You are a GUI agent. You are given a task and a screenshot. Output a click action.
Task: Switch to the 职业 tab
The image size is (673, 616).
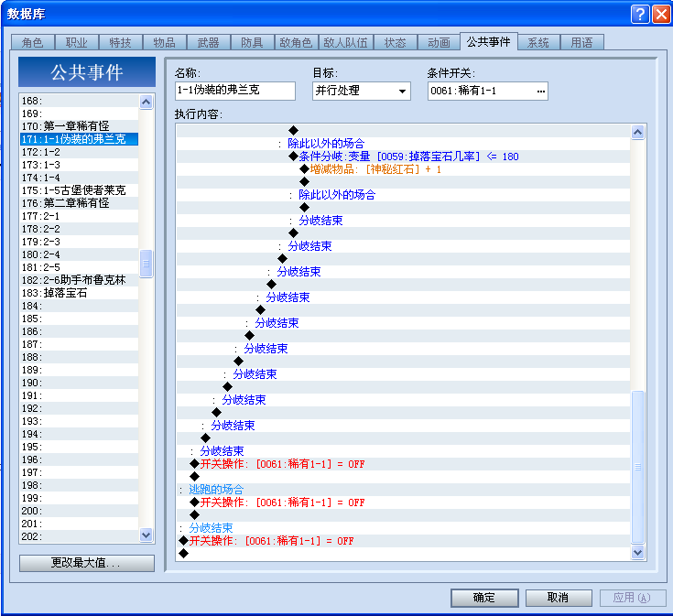point(77,42)
